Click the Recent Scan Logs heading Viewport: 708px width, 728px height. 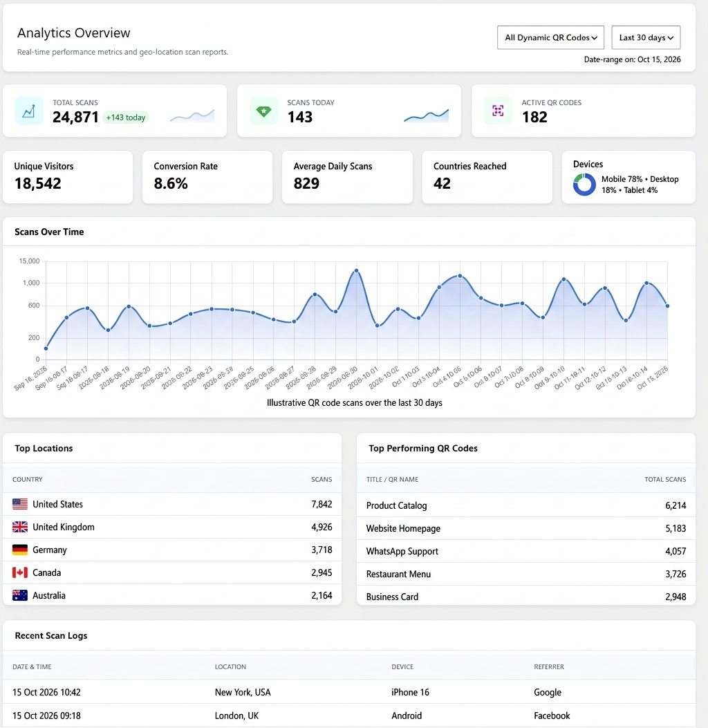[51, 635]
